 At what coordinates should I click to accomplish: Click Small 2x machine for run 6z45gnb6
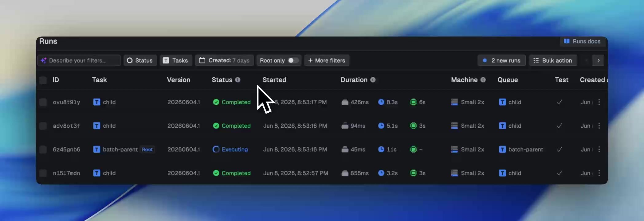click(x=473, y=149)
